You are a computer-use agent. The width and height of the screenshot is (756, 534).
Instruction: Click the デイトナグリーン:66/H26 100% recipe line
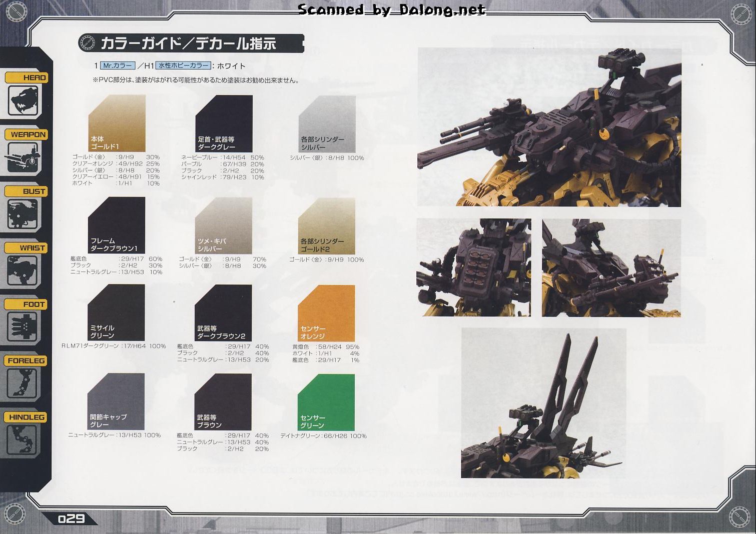(x=324, y=436)
